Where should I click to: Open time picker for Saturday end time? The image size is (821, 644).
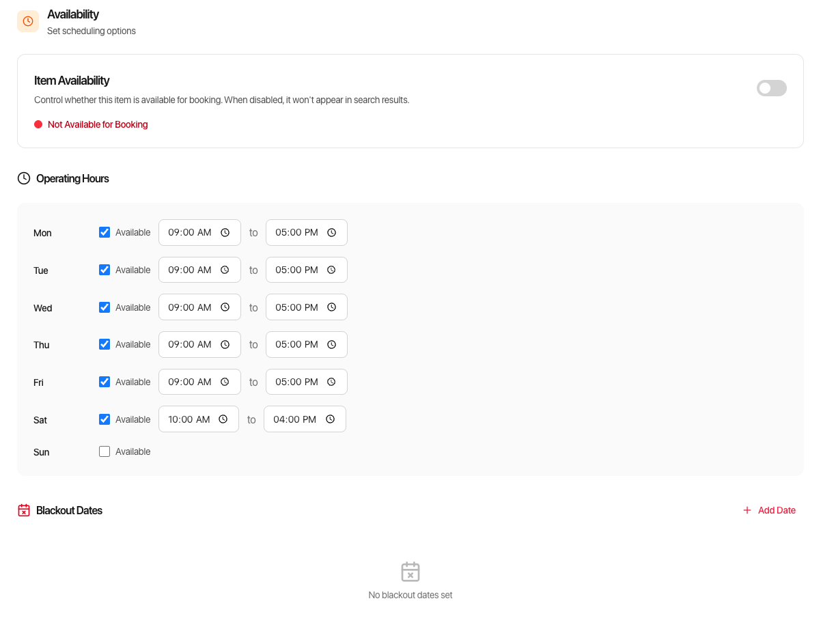[330, 419]
